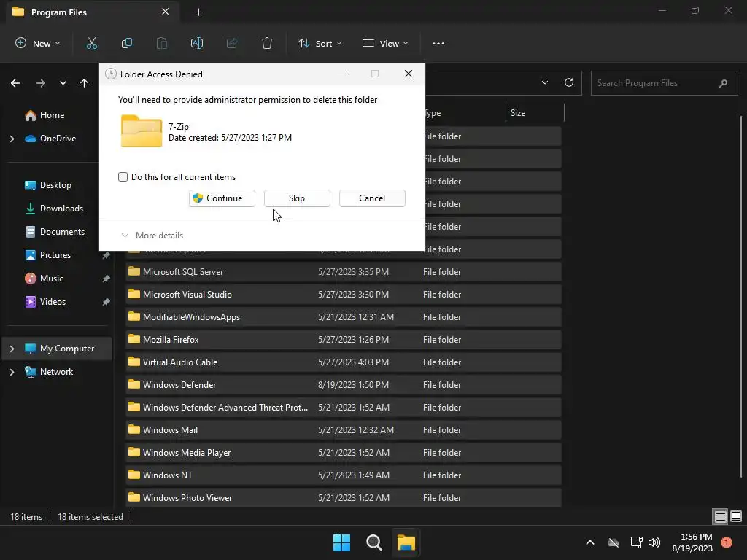Expand More details in the dialog

pyautogui.click(x=152, y=236)
